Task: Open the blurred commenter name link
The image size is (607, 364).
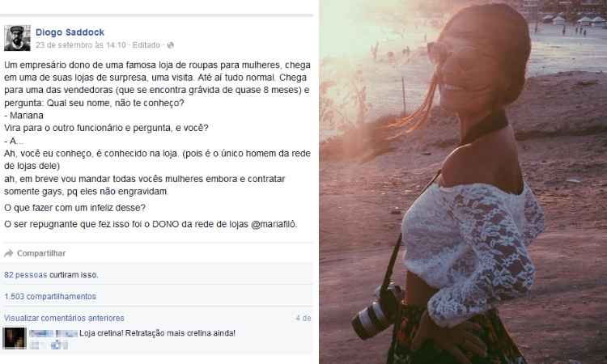Action: coord(53,333)
